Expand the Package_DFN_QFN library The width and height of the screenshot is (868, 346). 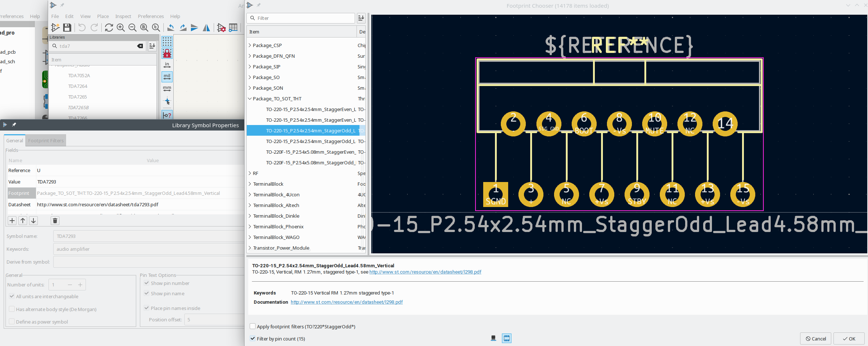250,56
